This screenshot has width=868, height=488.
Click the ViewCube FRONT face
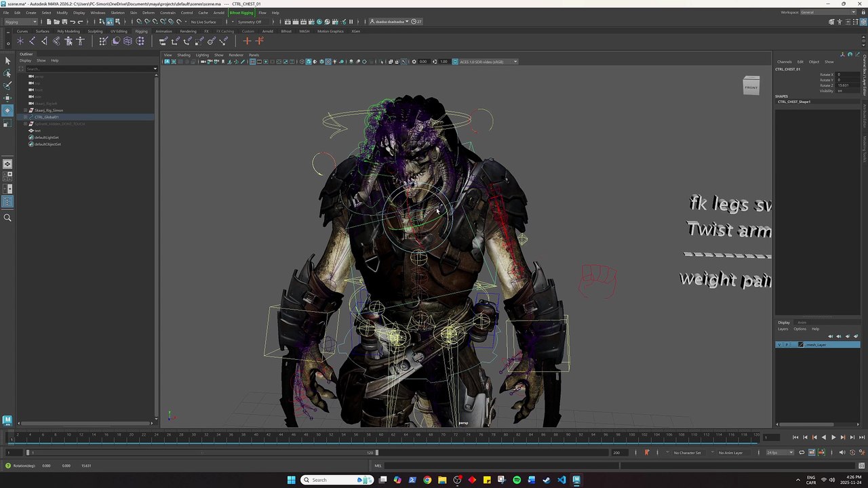(751, 87)
